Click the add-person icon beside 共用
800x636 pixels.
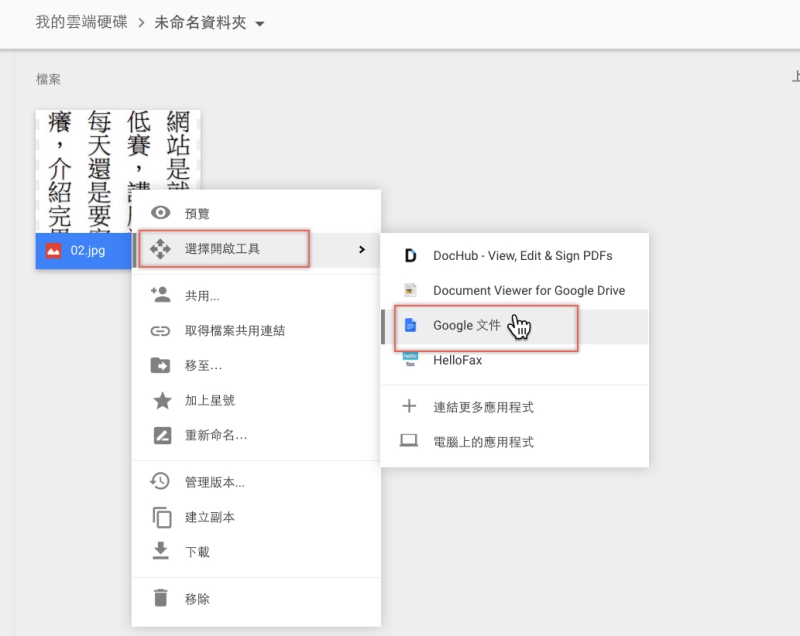pos(160,295)
